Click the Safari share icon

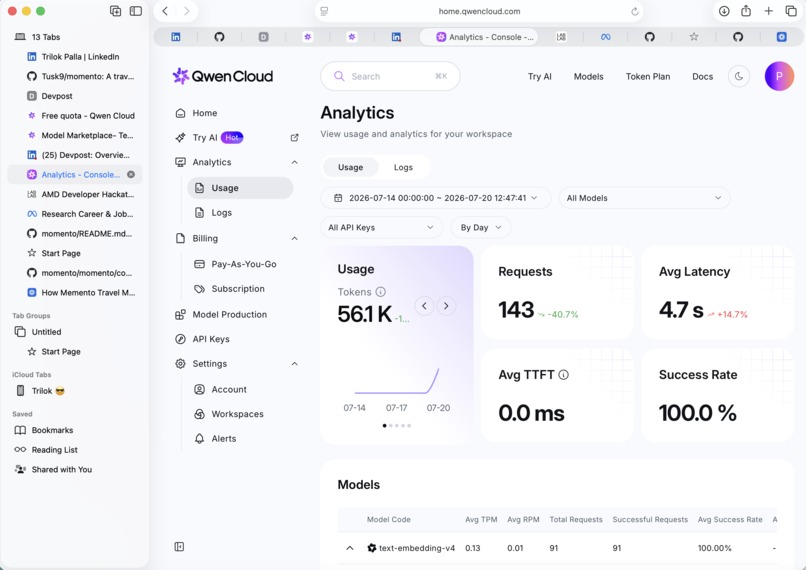click(x=746, y=11)
